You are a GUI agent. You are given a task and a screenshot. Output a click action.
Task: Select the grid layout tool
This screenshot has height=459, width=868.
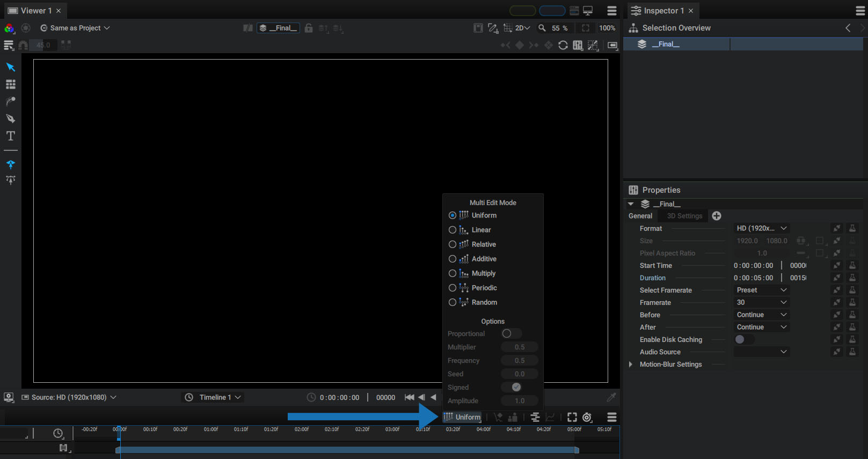point(10,84)
